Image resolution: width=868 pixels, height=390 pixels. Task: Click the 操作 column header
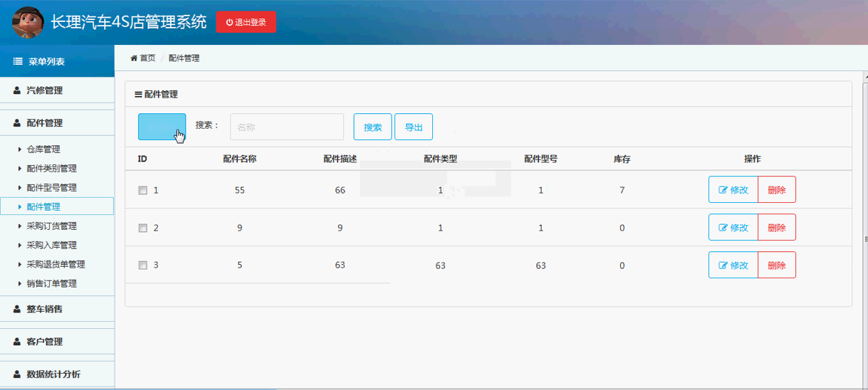click(752, 159)
